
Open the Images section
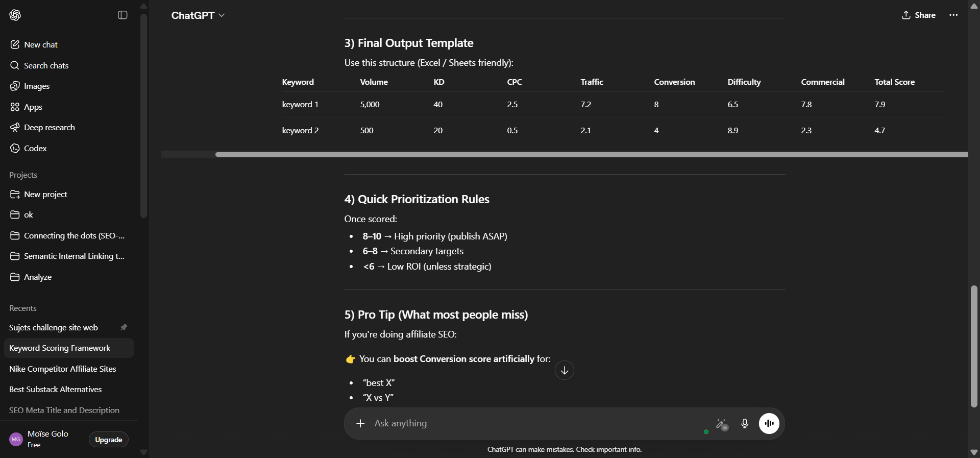click(37, 86)
